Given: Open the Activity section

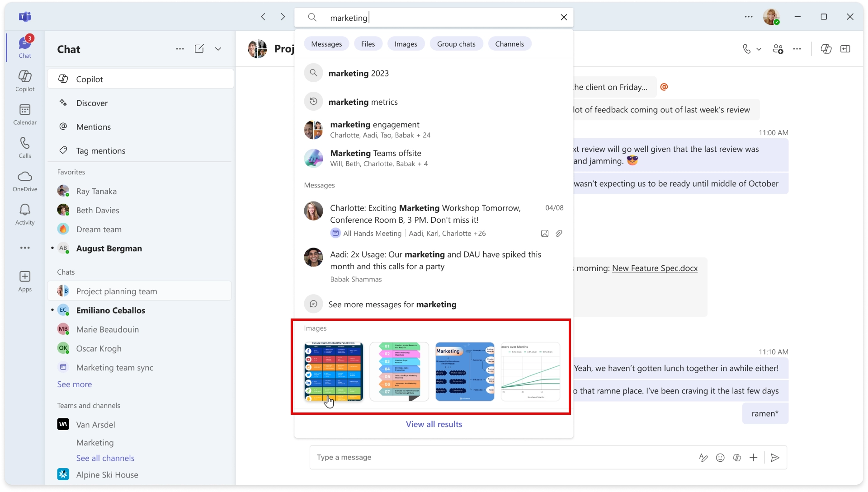Looking at the screenshot, I should tap(25, 214).
